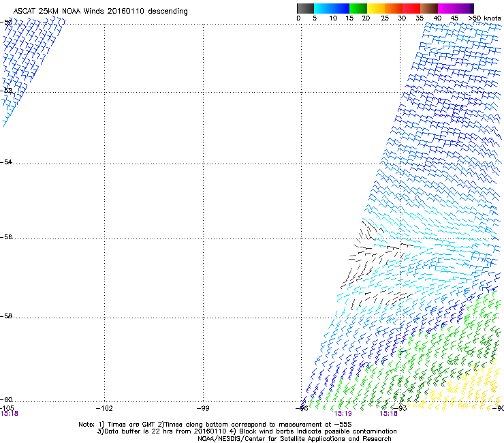Click the legend number '10'

click(x=333, y=18)
